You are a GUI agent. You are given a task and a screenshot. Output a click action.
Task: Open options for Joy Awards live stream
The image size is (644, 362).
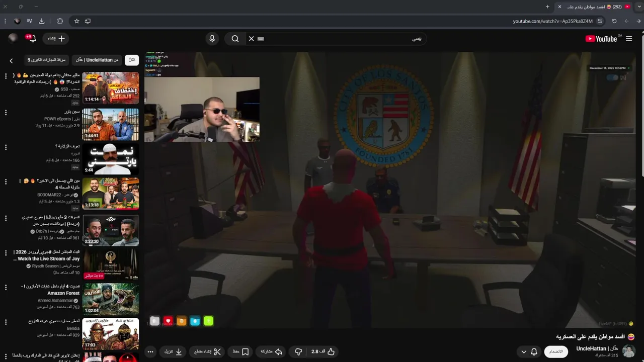click(6, 253)
